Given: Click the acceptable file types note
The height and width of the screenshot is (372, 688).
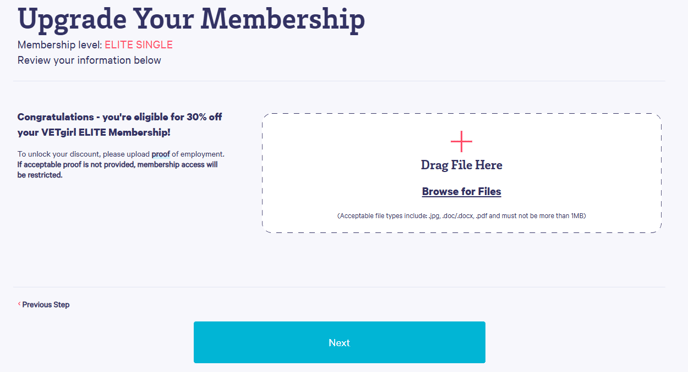Looking at the screenshot, I should [x=461, y=216].
